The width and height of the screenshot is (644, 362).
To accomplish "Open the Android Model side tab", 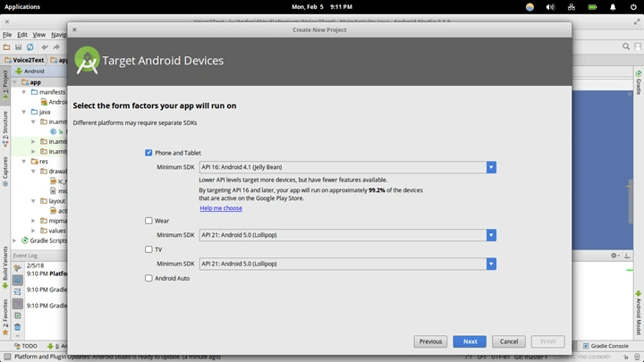I will [x=639, y=313].
